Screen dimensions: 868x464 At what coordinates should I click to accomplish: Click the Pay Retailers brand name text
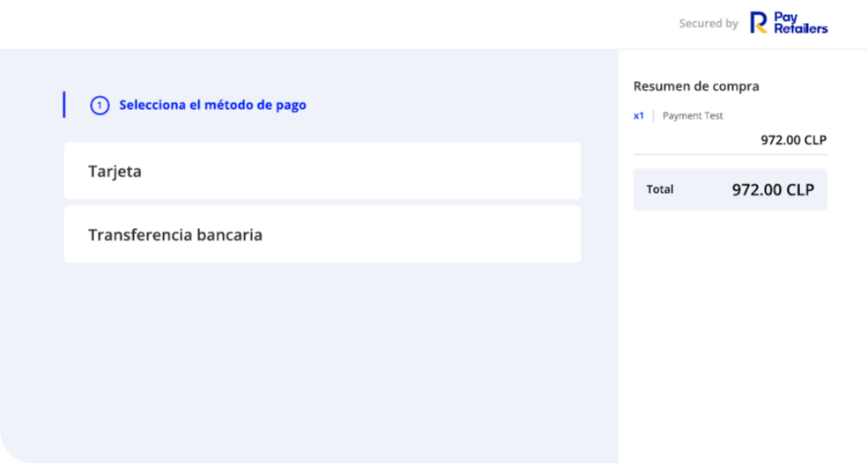pos(800,23)
